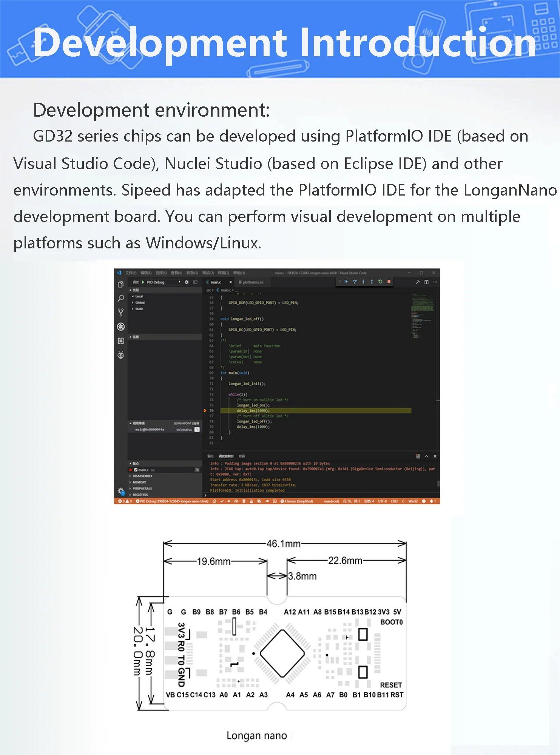Continue execution in the debug toolbar
560x755 pixels.
pyautogui.click(x=346, y=282)
